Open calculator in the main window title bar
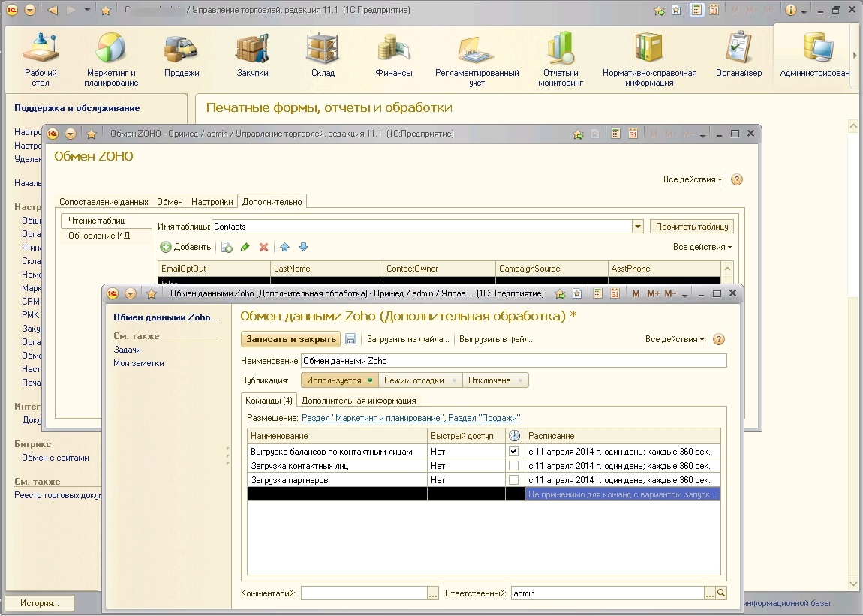 pos(697,10)
